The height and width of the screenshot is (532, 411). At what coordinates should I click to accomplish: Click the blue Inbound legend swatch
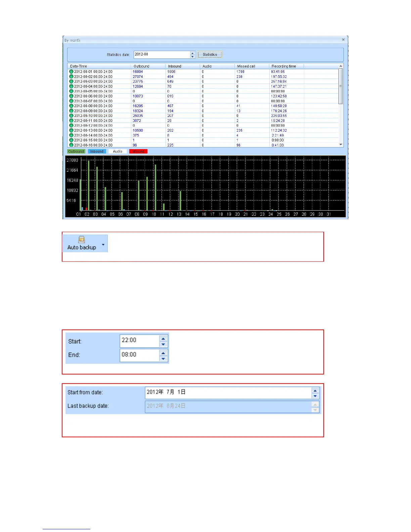coord(97,151)
